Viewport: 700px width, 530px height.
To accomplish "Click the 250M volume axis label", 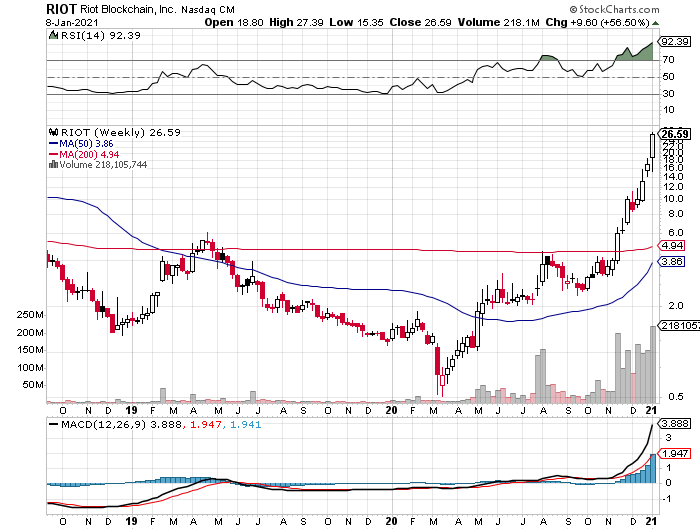I will 30,315.
